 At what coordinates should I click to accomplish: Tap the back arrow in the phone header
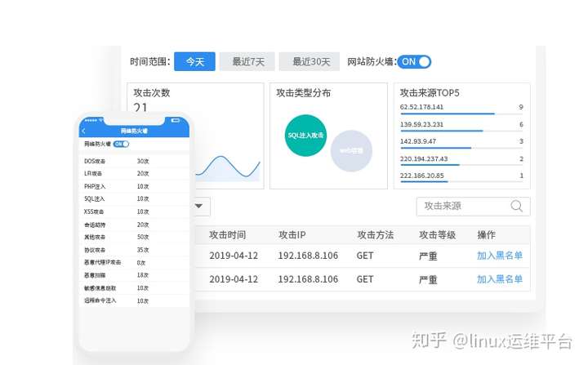83,131
